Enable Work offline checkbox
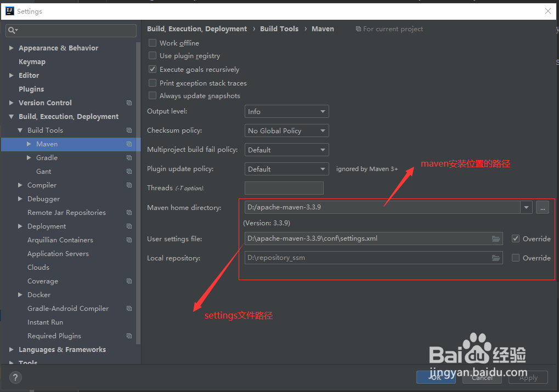The height and width of the screenshot is (392, 559). click(x=152, y=43)
